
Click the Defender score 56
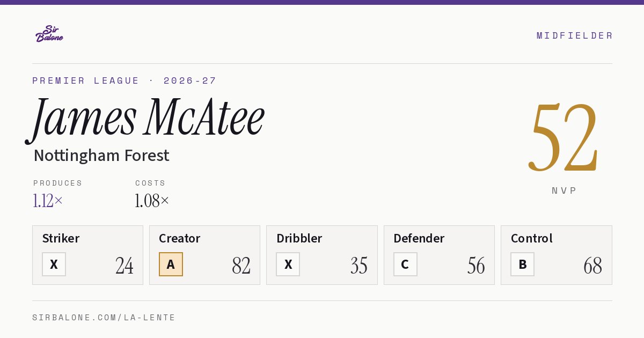tap(475, 266)
